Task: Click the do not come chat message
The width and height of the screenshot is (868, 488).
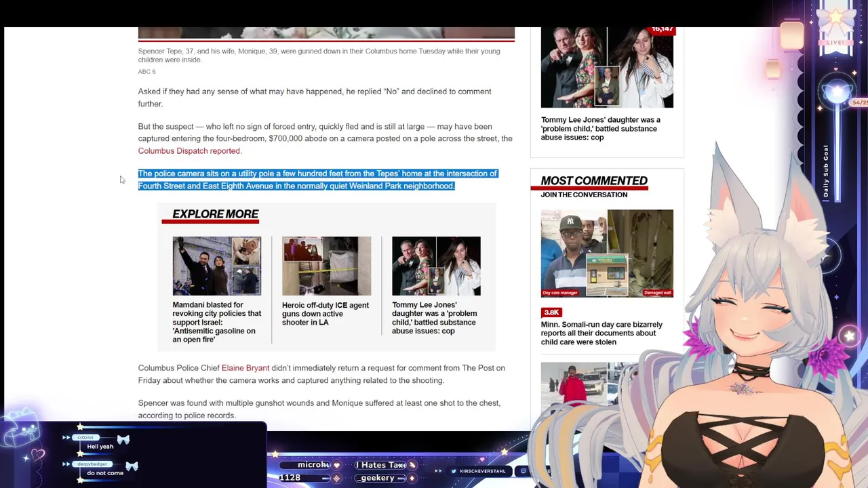Action: pos(105,473)
